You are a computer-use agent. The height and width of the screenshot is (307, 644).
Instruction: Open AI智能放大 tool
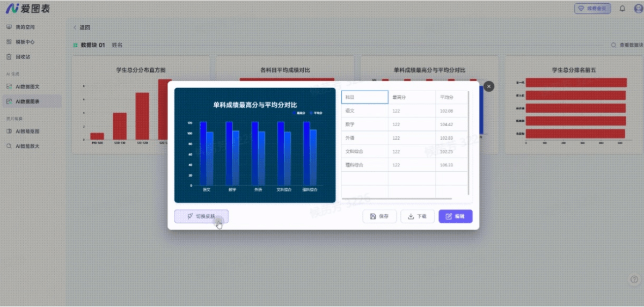click(x=27, y=146)
